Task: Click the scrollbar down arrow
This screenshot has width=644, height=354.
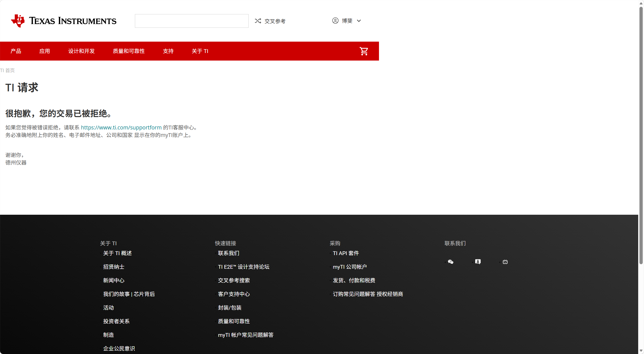Action: [641, 351]
